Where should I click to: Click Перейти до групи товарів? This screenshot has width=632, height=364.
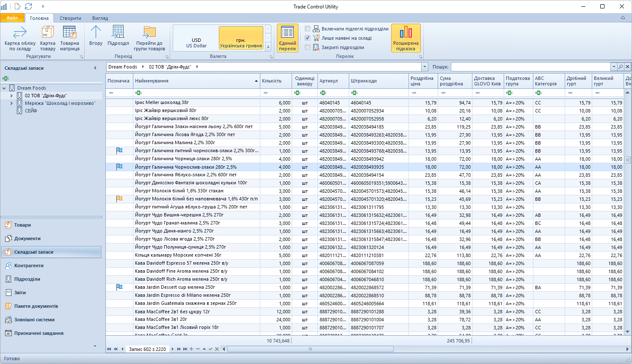(149, 38)
